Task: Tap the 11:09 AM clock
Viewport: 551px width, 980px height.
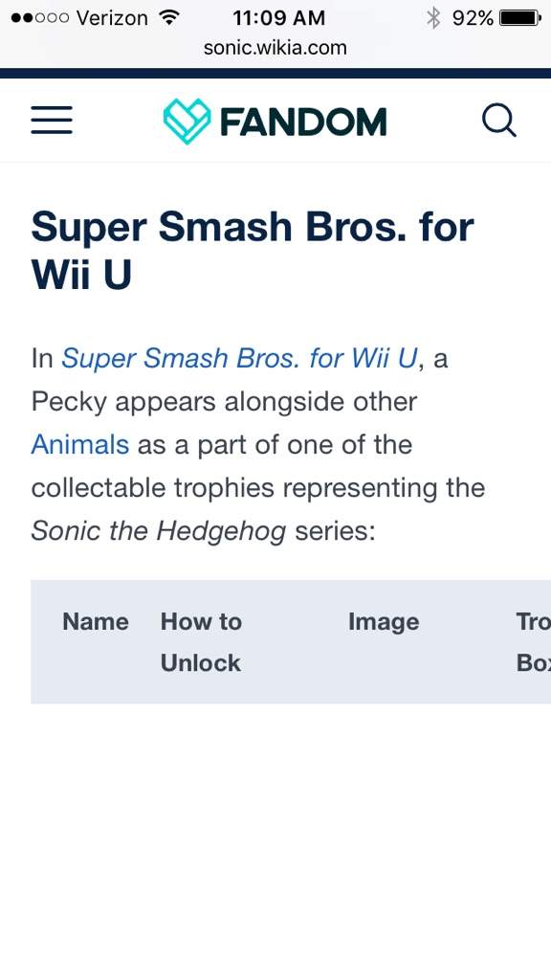Action: 278,17
